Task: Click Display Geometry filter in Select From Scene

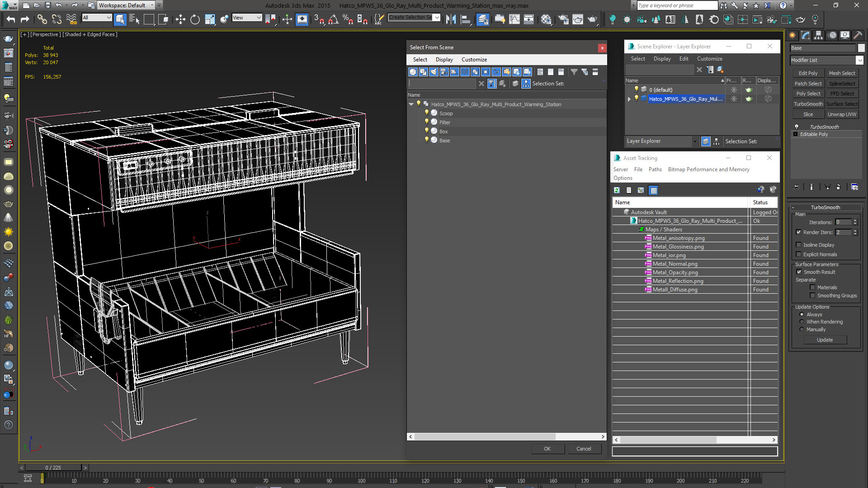Action: [x=413, y=72]
